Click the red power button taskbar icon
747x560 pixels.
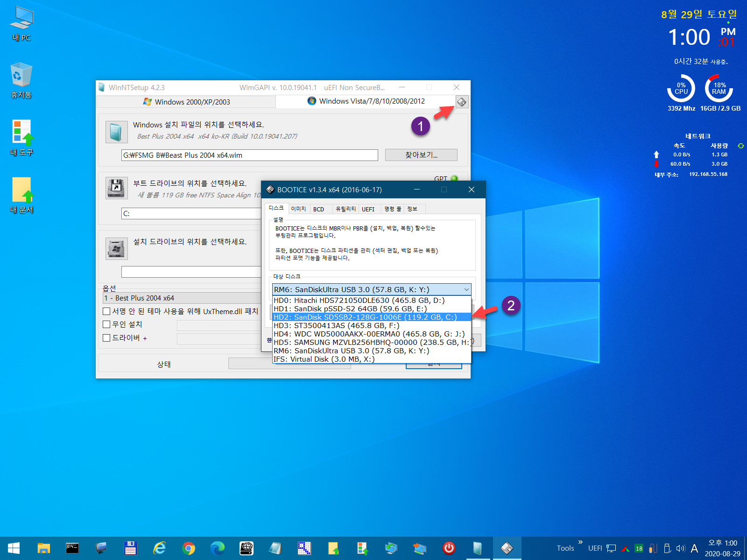449,548
